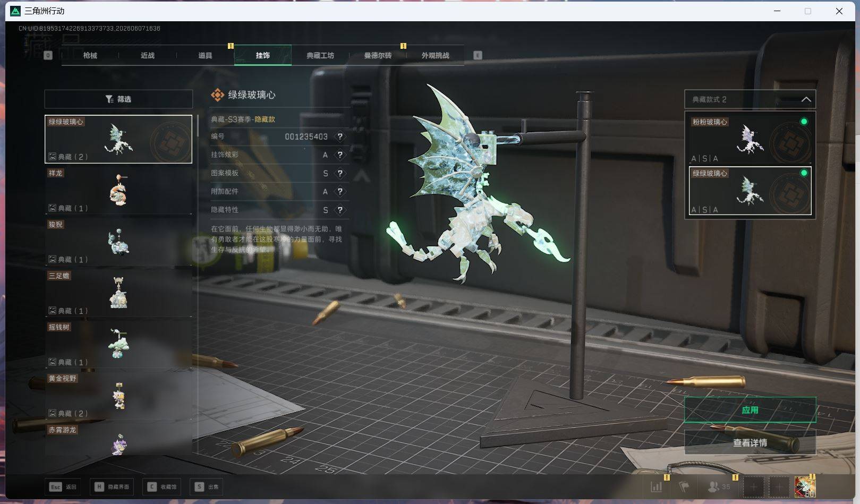Click the H 隐藏界面 button

point(112,486)
